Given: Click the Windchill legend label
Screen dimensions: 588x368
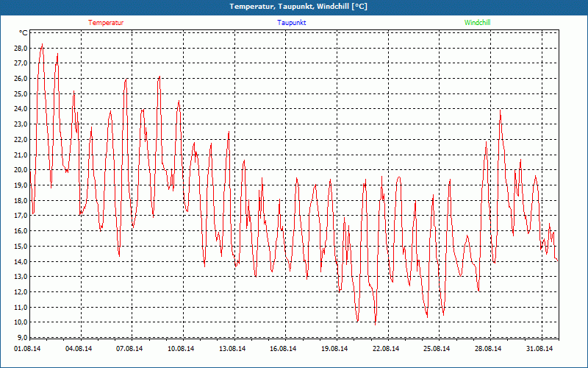Looking at the screenshot, I should (477, 23).
